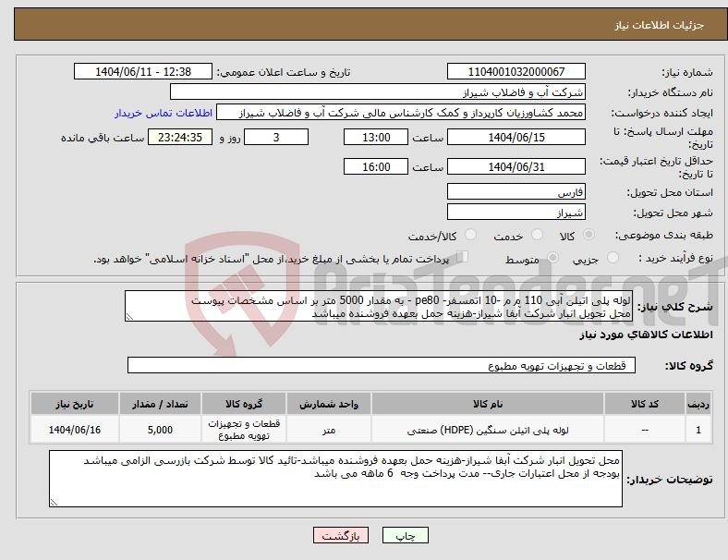
Task: Click the announcement date field 1404/06/11 - 12:38
Action: (143, 71)
